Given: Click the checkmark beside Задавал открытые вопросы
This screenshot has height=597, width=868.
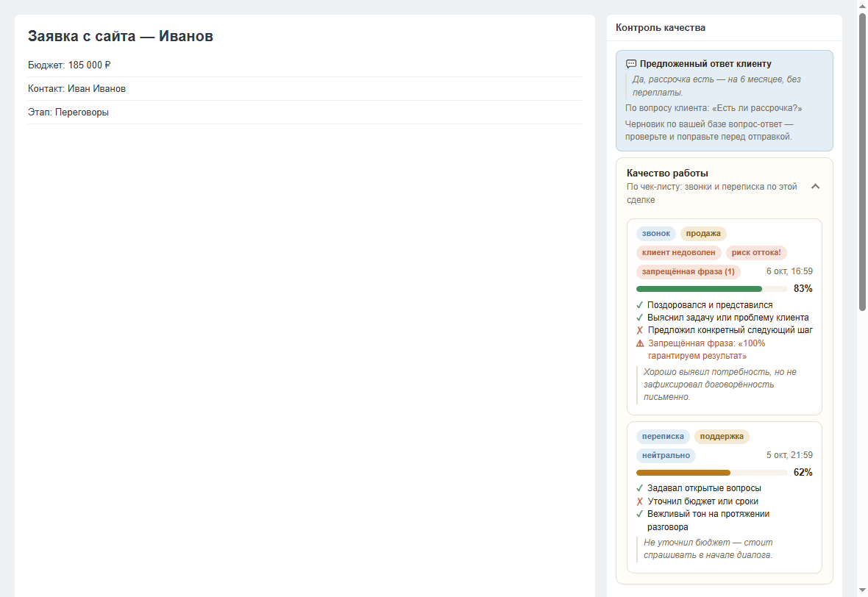Looking at the screenshot, I should [639, 488].
